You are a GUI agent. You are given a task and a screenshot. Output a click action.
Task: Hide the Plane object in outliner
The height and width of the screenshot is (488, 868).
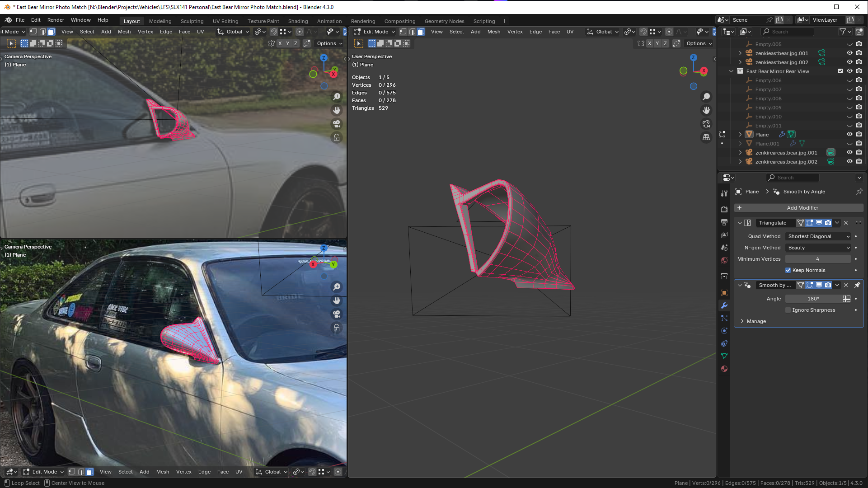click(x=849, y=135)
